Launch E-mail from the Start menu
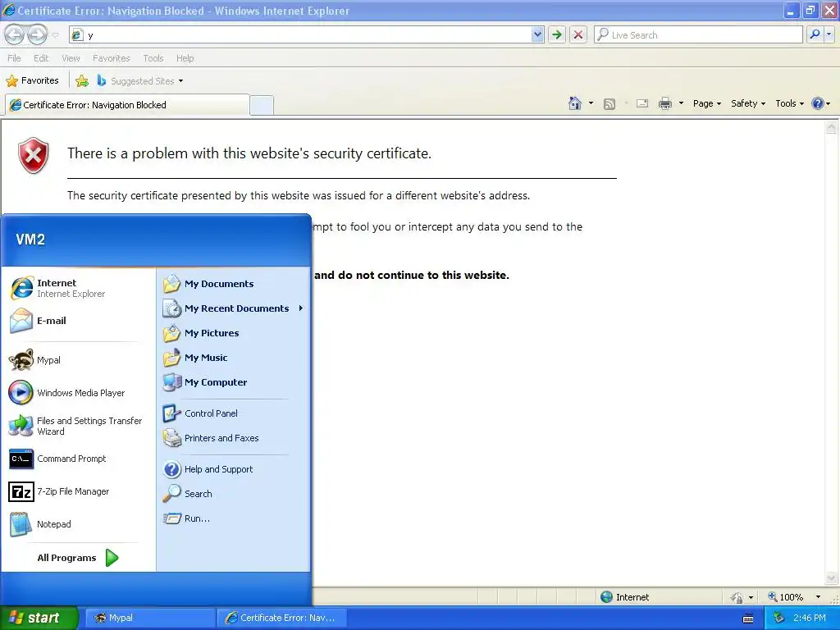The image size is (840, 630). (x=78, y=321)
